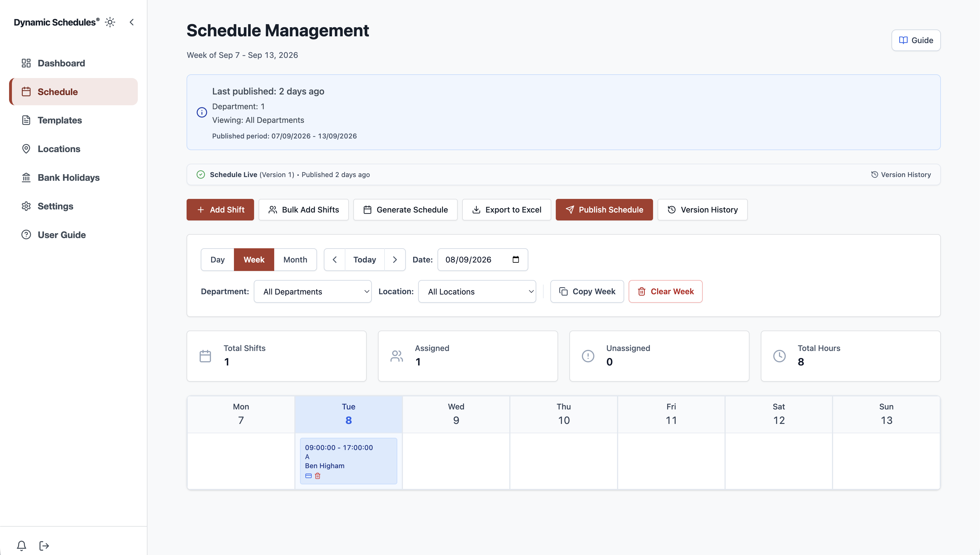Navigate to Locations page
The image size is (980, 555).
(73, 149)
